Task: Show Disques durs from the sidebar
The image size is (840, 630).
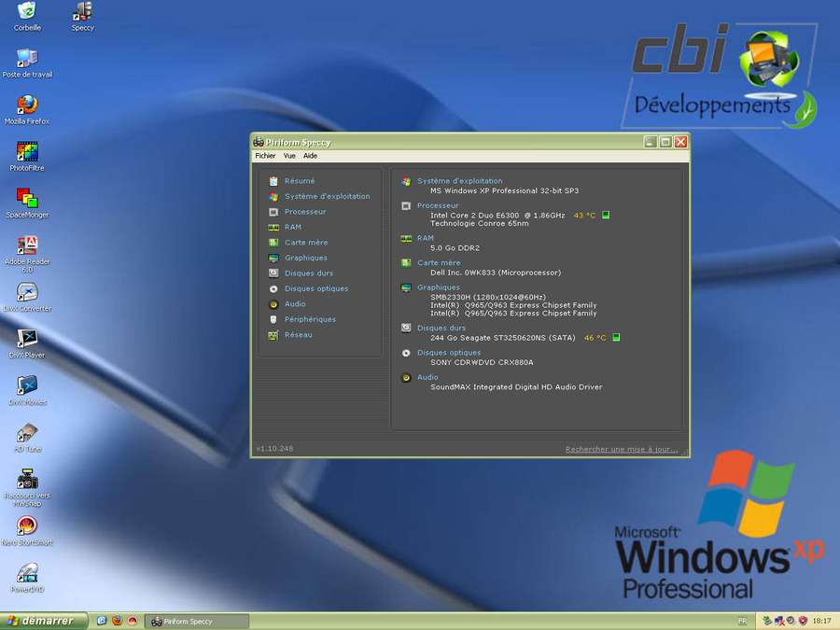Action: point(309,273)
